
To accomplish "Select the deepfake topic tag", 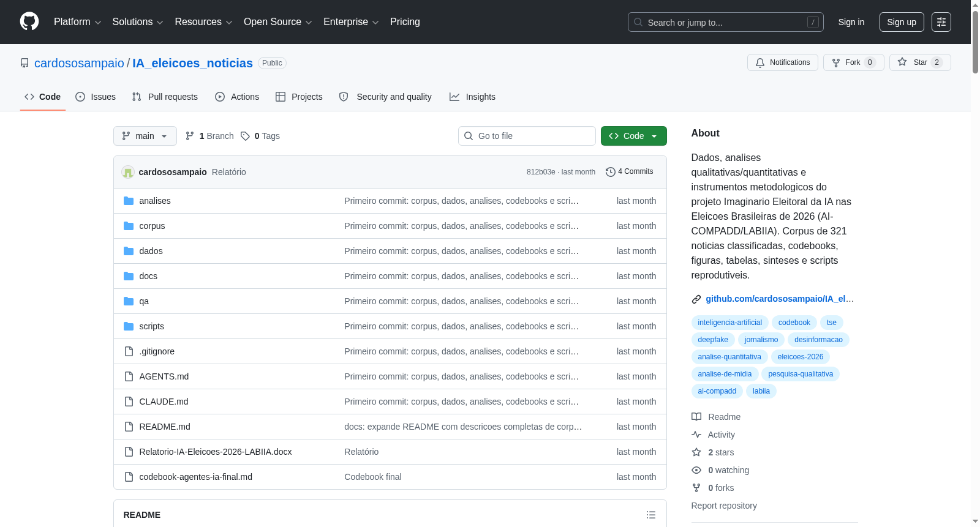I will (713, 340).
